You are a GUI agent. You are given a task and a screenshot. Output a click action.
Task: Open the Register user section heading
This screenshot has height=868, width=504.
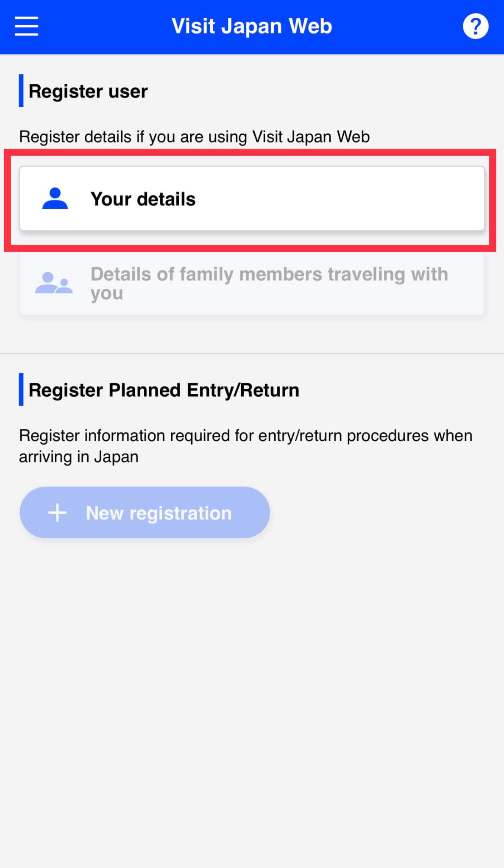88,91
